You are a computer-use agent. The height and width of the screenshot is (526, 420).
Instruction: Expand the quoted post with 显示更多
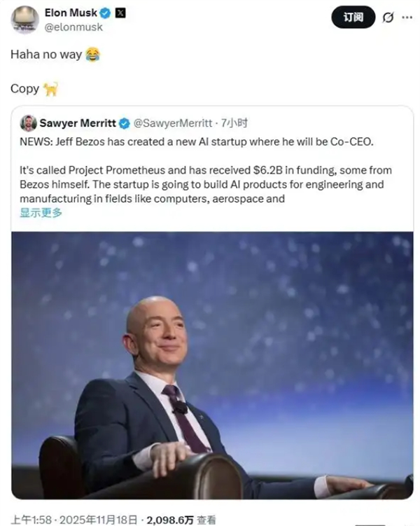pyautogui.click(x=41, y=213)
